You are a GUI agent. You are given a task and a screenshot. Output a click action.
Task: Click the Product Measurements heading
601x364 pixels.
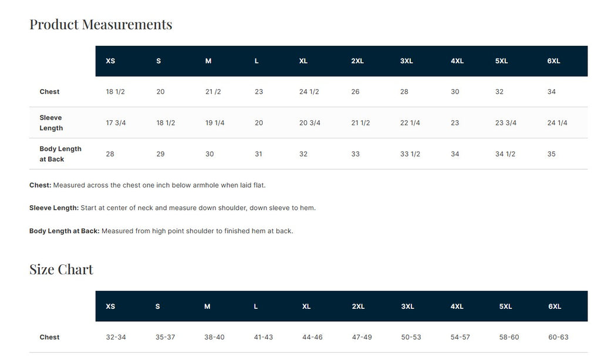click(x=100, y=25)
